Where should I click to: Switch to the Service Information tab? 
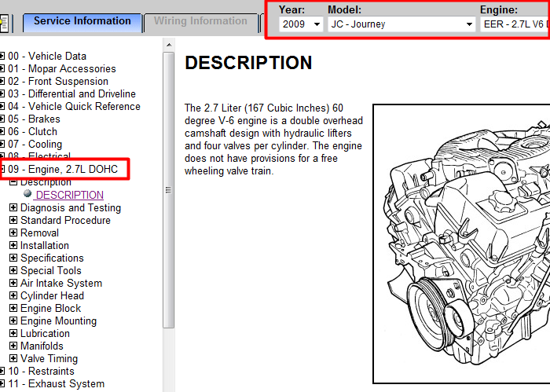point(82,23)
